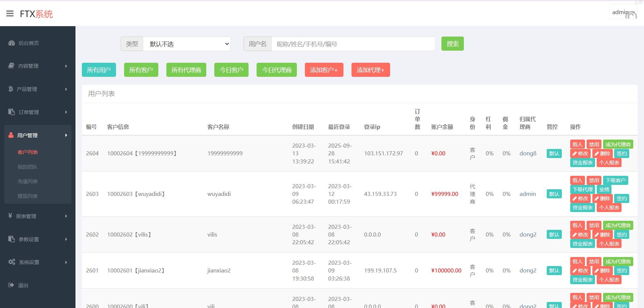The image size is (644, 308).
Task: Expand the 内容管理 submenu
Action: (x=28, y=66)
